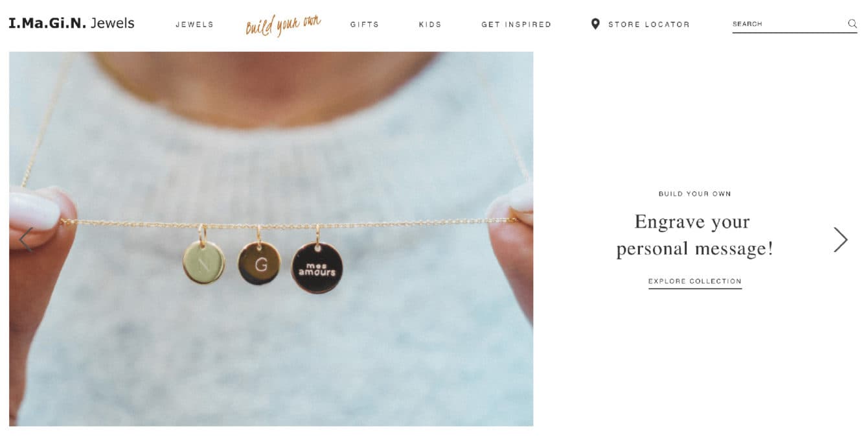868x437 pixels.
Task: Focus the Search input field
Action: [788, 24]
